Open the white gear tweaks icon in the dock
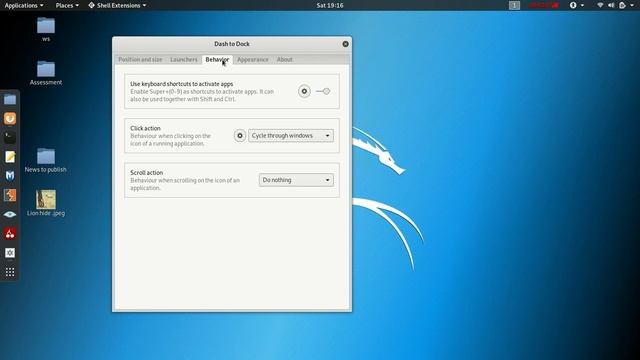The height and width of the screenshot is (360, 640). click(10, 253)
